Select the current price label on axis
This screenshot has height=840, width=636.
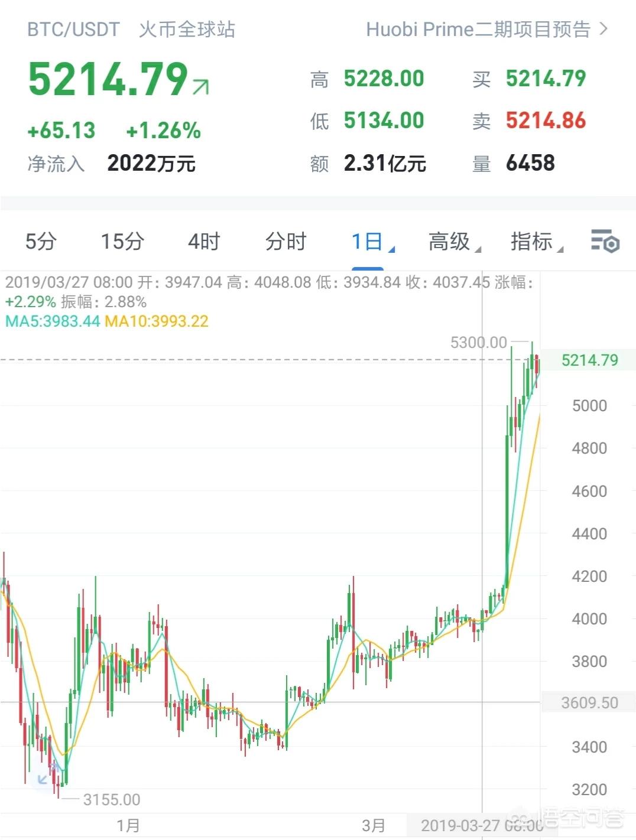[589, 360]
